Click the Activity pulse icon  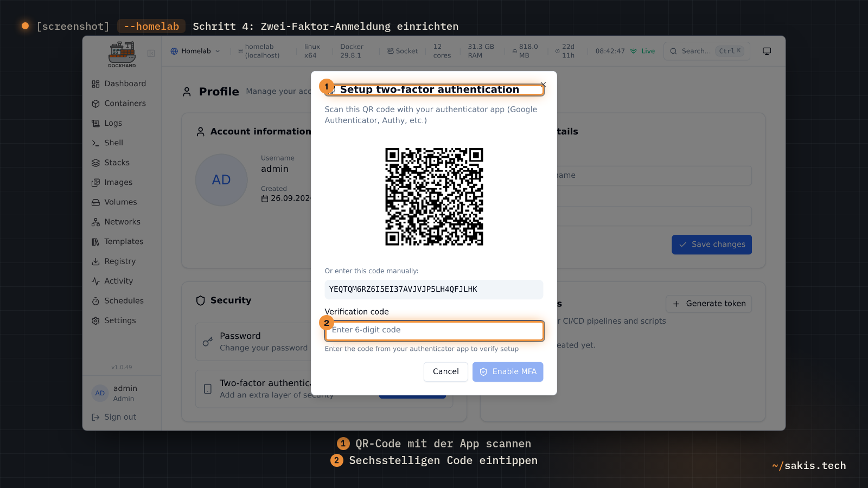(95, 281)
